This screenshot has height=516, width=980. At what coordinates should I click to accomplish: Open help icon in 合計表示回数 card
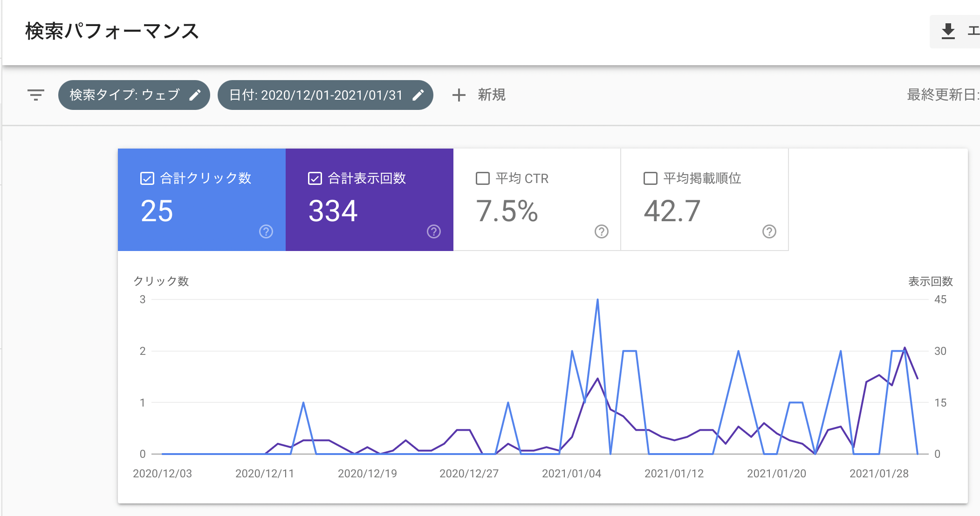coord(434,231)
